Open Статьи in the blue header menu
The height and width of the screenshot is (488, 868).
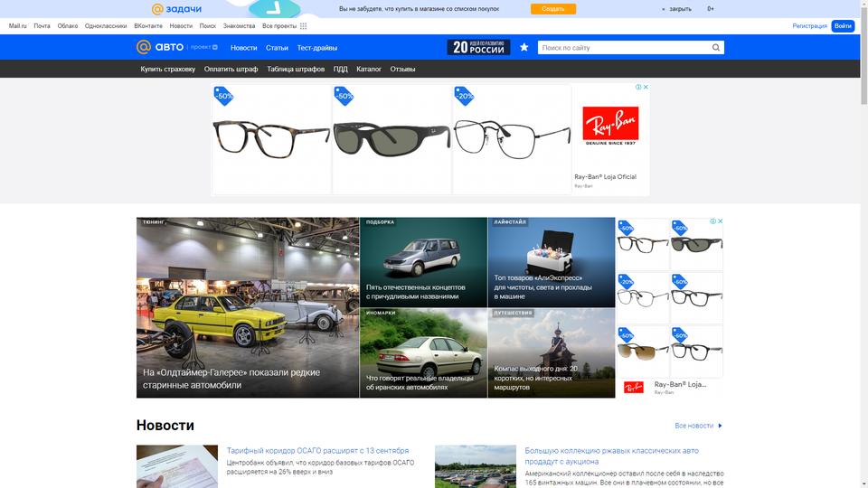(277, 48)
